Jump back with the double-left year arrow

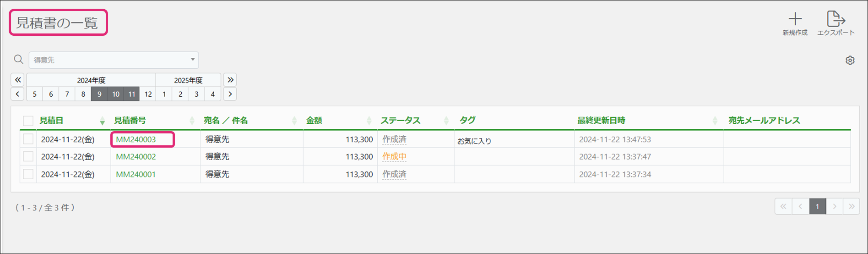[17, 80]
